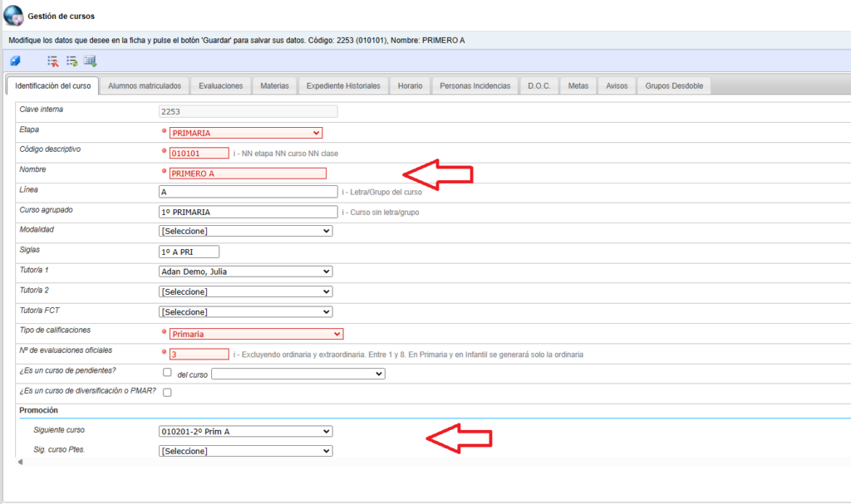Switch to the Alumnos matriculados tab

(145, 86)
